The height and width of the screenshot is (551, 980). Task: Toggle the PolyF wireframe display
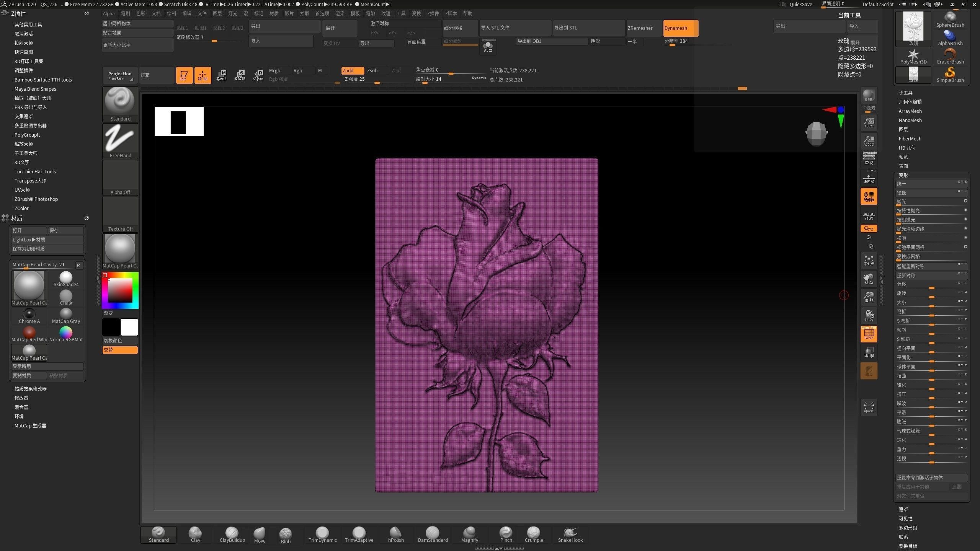pyautogui.click(x=869, y=334)
